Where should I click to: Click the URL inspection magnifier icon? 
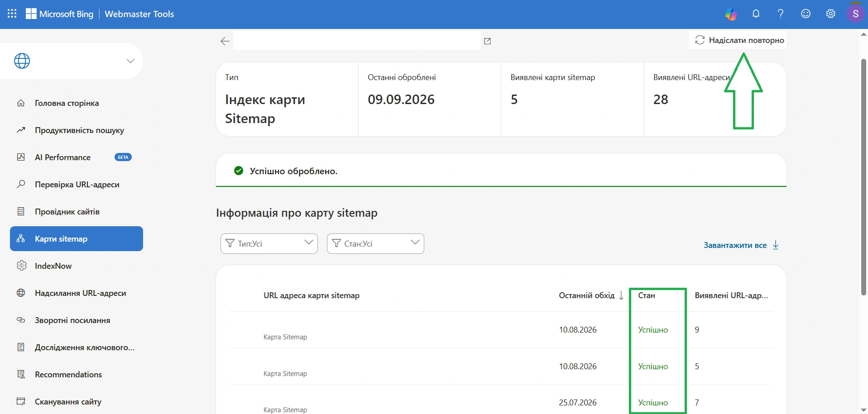(21, 184)
